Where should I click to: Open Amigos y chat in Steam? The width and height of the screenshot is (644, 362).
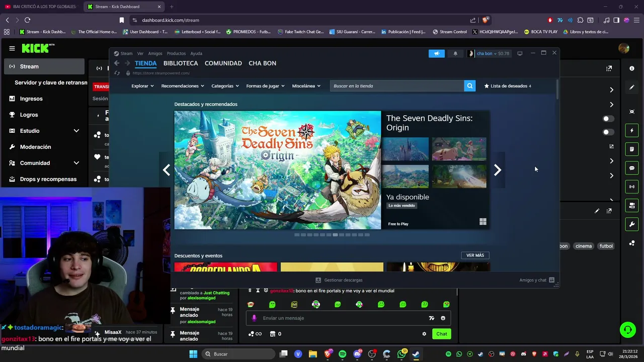(536, 280)
